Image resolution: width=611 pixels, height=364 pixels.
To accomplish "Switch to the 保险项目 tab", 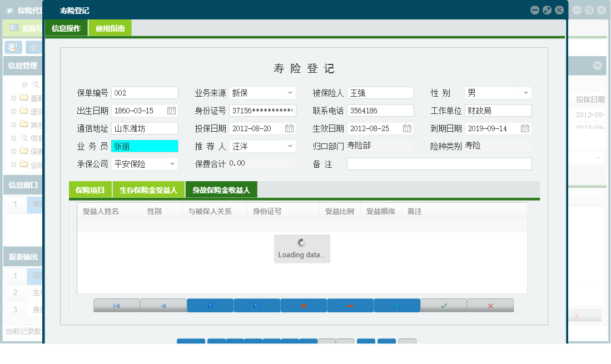I will coord(92,189).
